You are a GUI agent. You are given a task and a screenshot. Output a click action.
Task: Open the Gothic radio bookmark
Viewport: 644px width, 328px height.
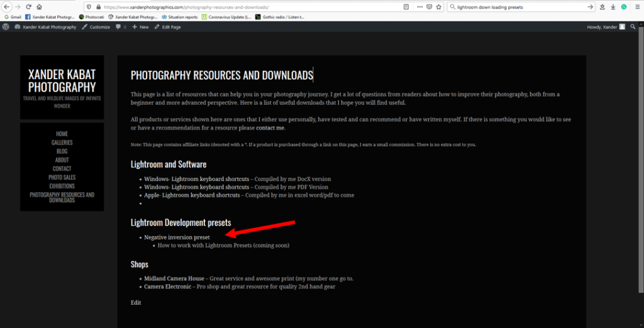[x=279, y=17]
